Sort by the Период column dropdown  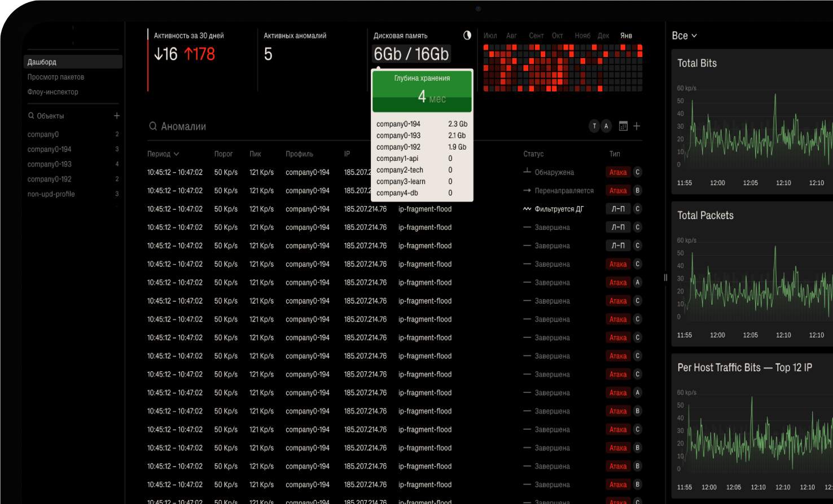coord(163,154)
